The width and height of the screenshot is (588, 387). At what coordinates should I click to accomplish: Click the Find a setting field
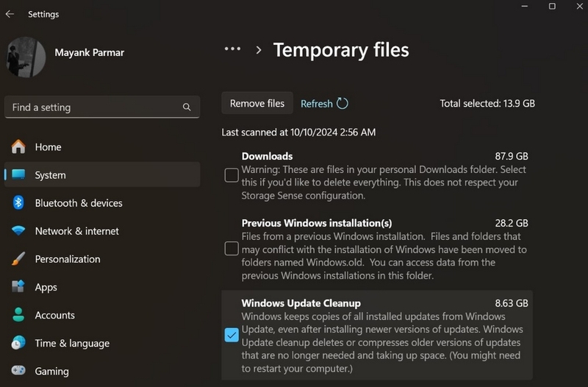(x=102, y=107)
